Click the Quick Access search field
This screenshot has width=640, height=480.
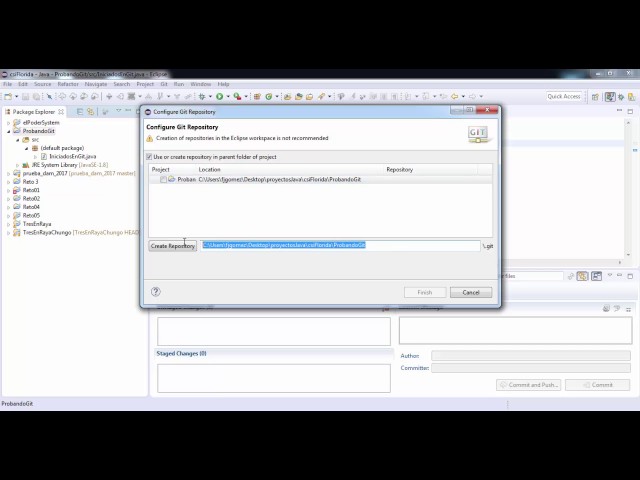(564, 96)
